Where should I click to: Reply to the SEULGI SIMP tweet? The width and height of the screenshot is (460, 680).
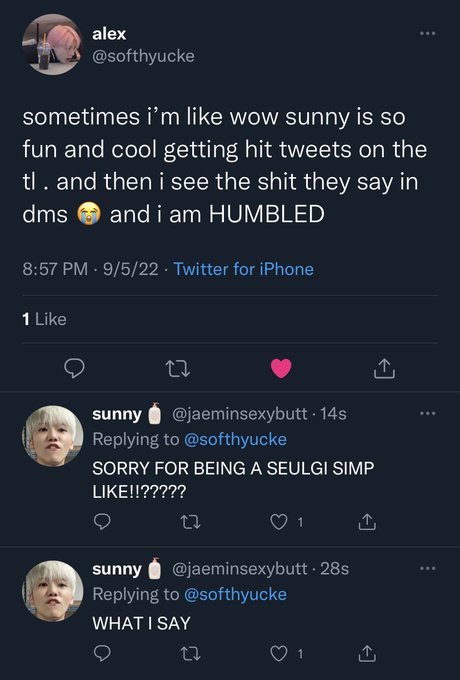(102, 522)
